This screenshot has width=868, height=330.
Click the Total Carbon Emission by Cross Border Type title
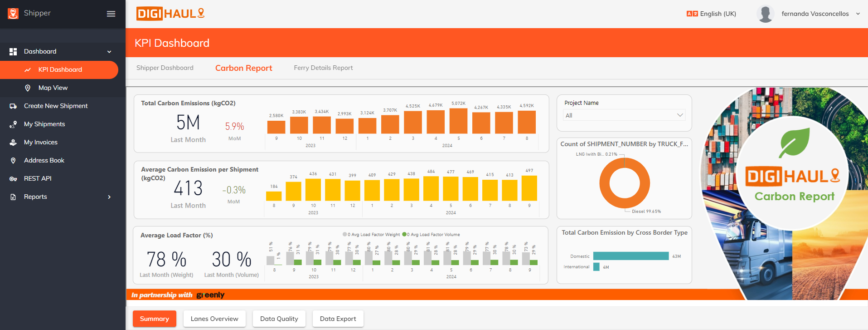tap(625, 232)
